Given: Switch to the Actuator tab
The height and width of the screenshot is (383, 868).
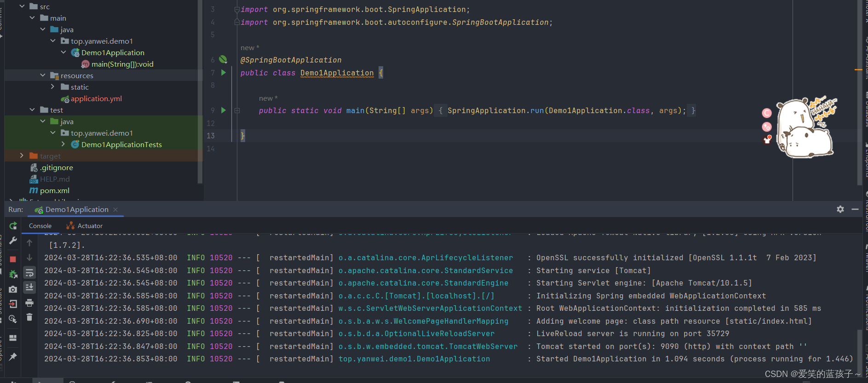Looking at the screenshot, I should (85, 226).
